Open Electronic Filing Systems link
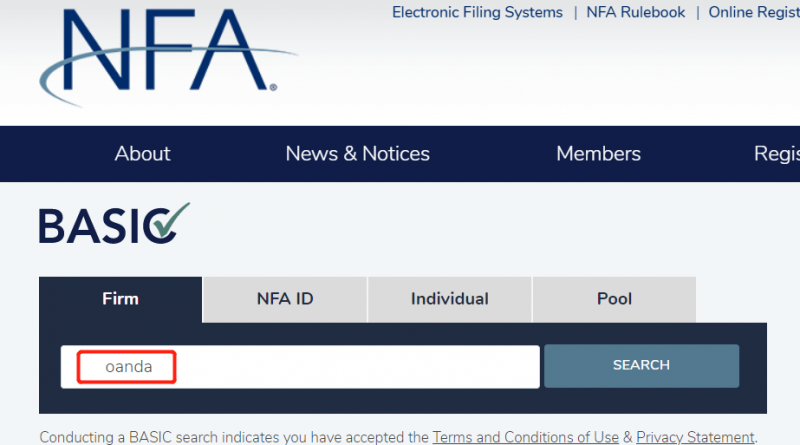 click(477, 12)
